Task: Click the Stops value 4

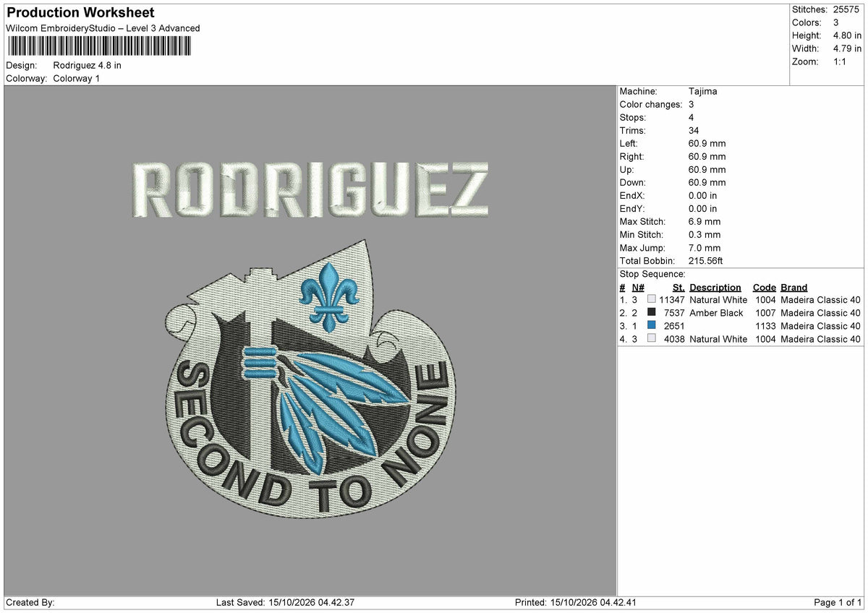Action: tap(692, 118)
